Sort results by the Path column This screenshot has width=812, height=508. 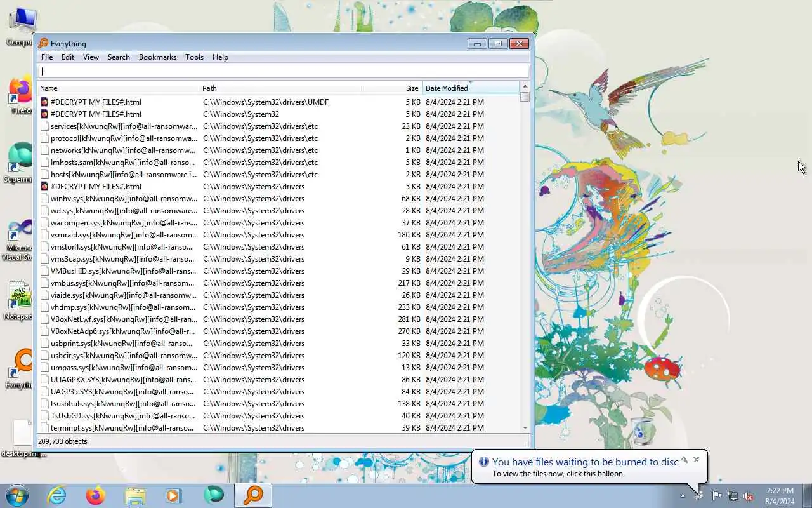(x=281, y=88)
